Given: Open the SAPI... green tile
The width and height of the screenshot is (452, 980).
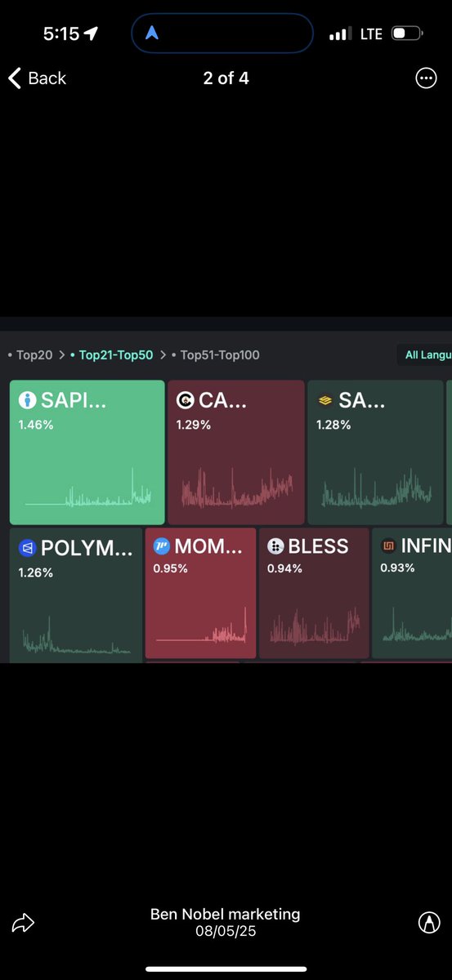Looking at the screenshot, I should 87,452.
